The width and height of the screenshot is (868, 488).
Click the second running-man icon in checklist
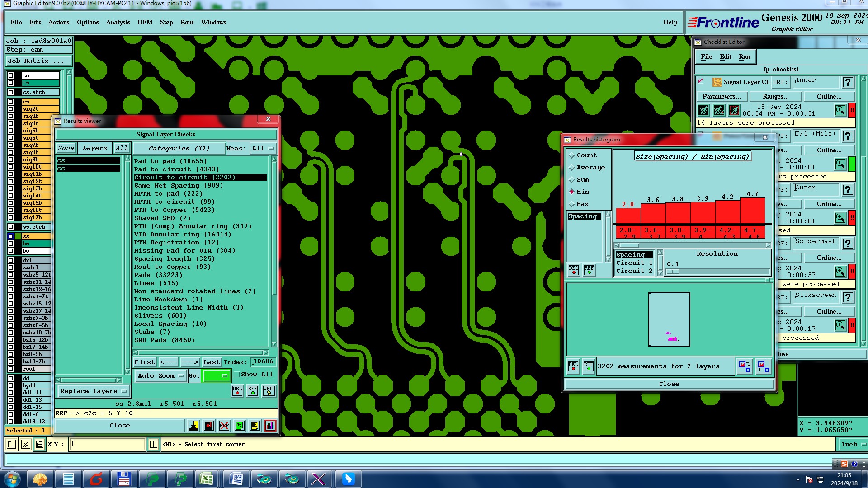tap(719, 110)
